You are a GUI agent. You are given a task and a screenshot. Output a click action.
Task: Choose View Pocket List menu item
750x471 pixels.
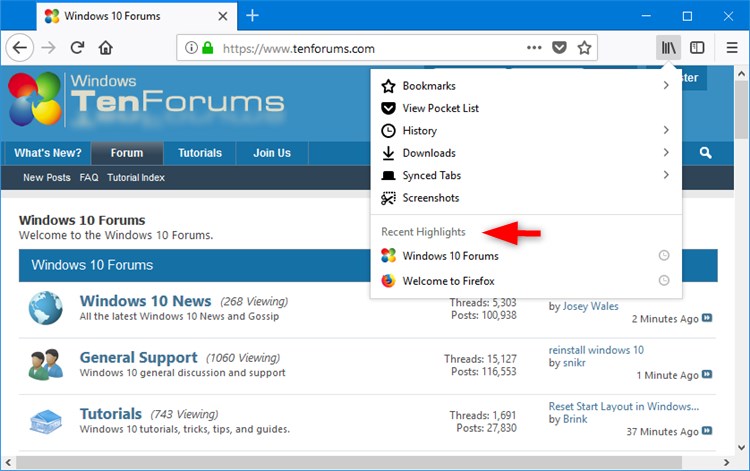(526, 108)
